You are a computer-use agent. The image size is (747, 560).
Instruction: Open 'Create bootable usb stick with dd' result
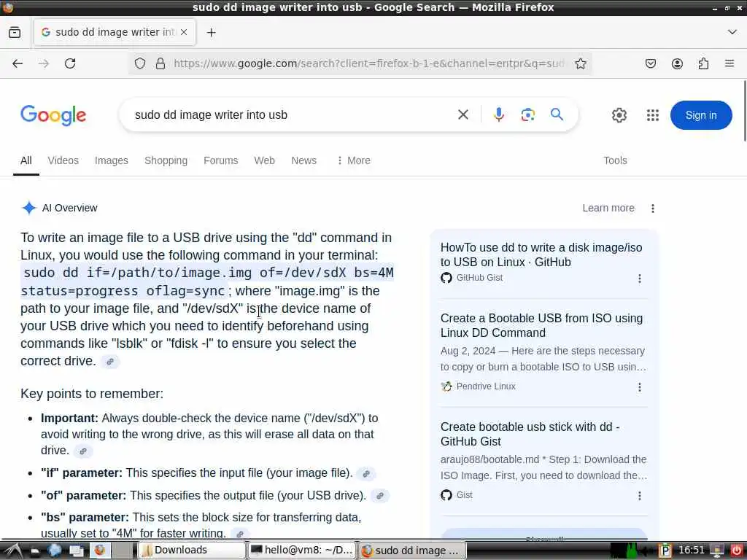pos(530,434)
